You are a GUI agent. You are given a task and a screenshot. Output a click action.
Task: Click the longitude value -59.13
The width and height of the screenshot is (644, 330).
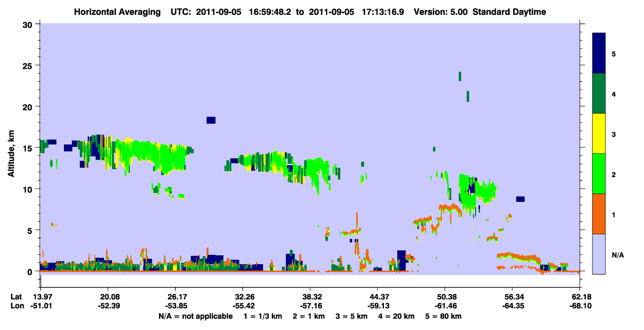point(377,306)
